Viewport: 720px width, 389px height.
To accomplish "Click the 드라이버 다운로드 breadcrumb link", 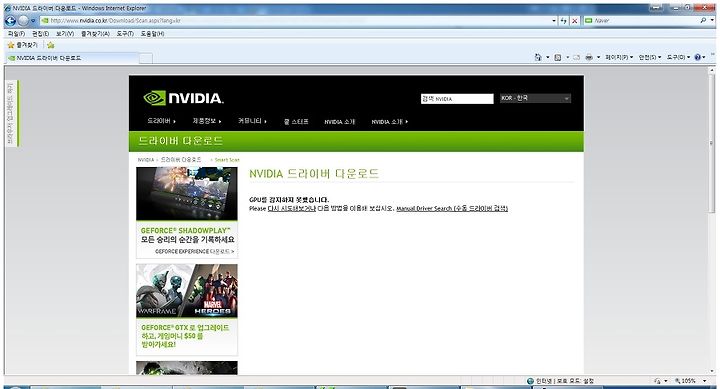I will pos(181,160).
